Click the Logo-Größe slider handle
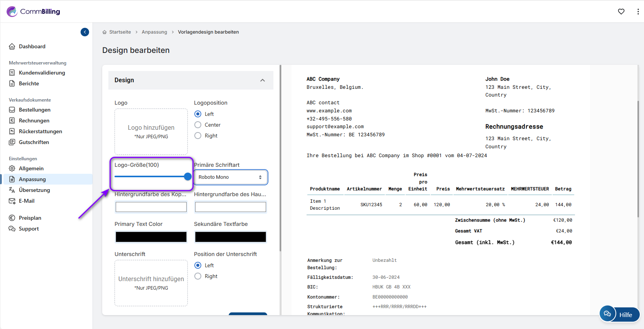Viewport: 644px width, 329px height. [x=188, y=176]
